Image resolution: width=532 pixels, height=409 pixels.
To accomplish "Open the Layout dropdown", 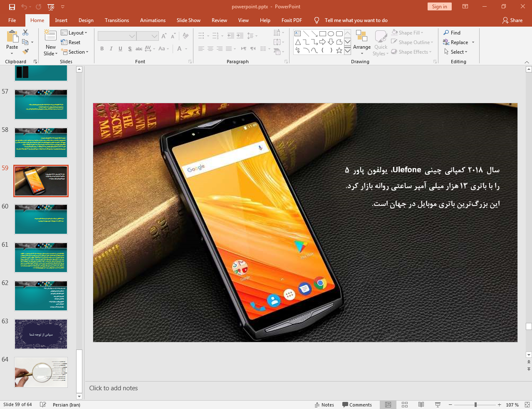I will pyautogui.click(x=74, y=32).
